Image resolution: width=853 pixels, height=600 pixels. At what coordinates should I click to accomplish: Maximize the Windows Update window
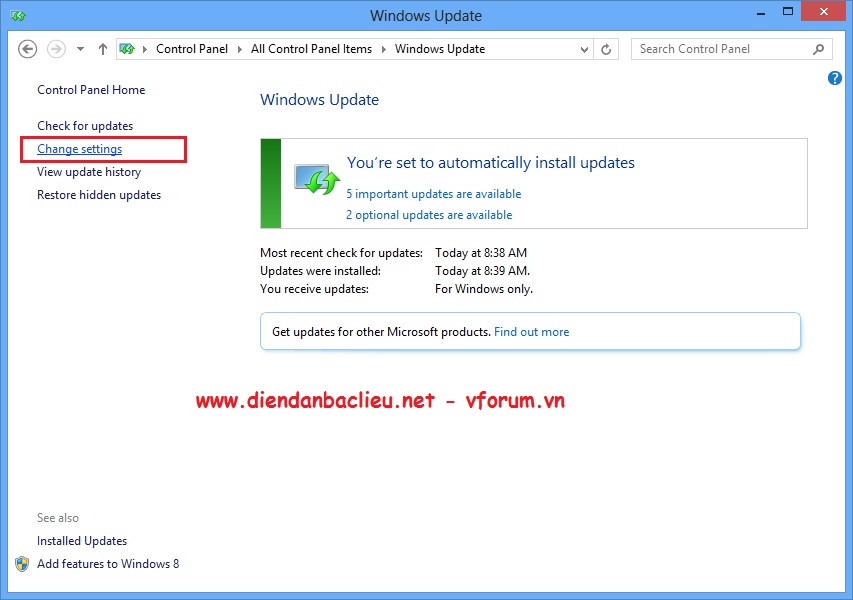[x=788, y=12]
